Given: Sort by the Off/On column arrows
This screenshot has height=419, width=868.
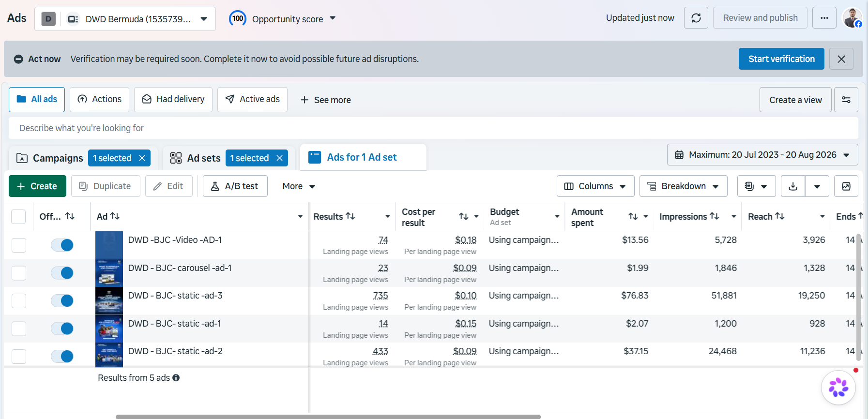Looking at the screenshot, I should [x=70, y=216].
